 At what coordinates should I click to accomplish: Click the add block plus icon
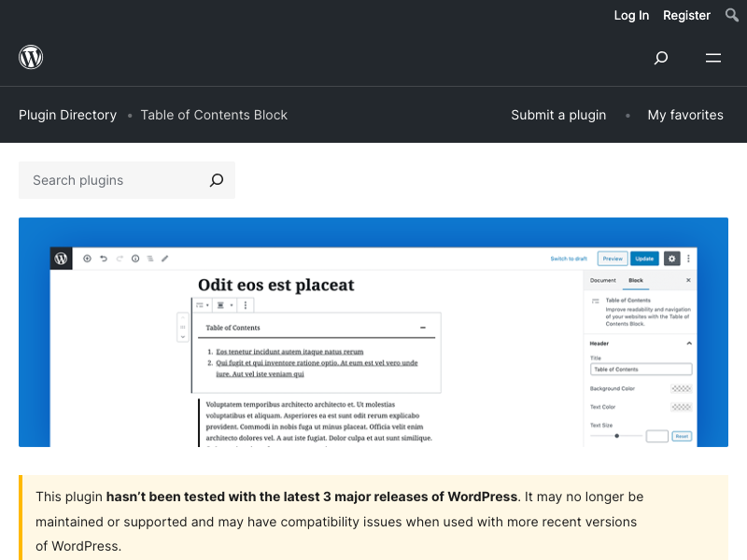click(x=87, y=259)
